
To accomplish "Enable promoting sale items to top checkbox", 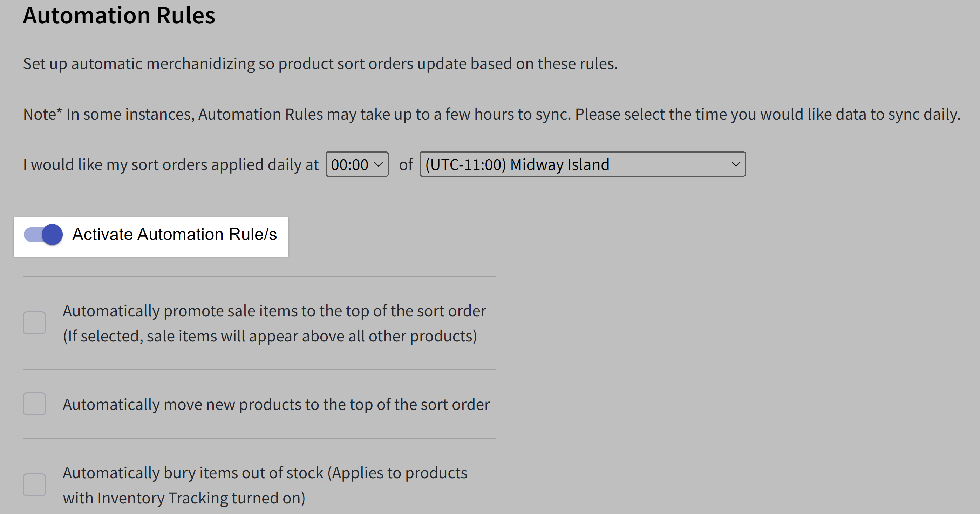I will point(35,323).
